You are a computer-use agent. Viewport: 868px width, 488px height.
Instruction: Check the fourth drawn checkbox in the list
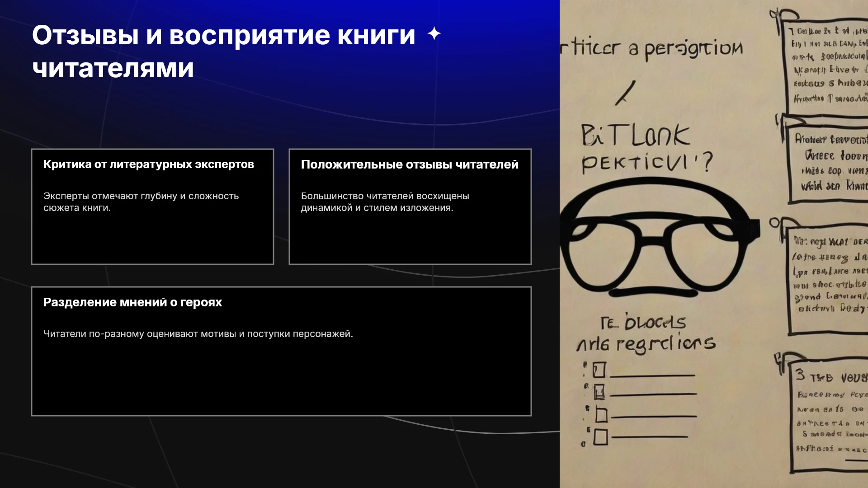tap(600, 437)
